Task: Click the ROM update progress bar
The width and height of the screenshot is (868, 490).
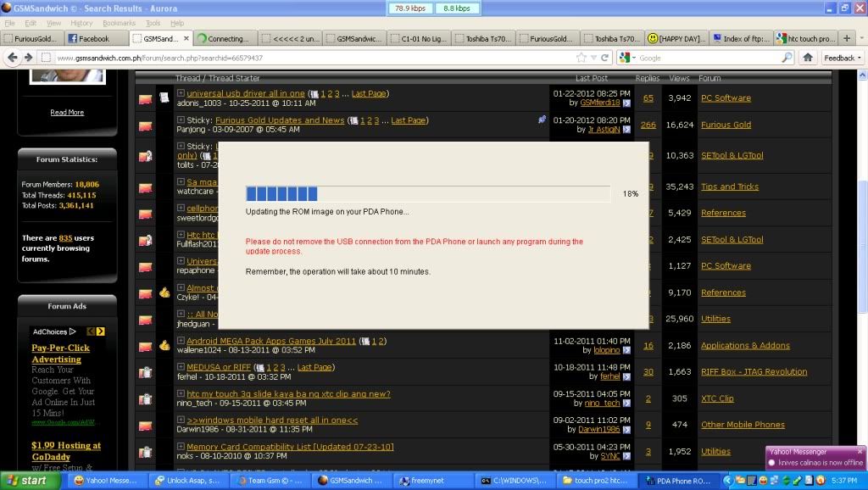Action: point(428,194)
